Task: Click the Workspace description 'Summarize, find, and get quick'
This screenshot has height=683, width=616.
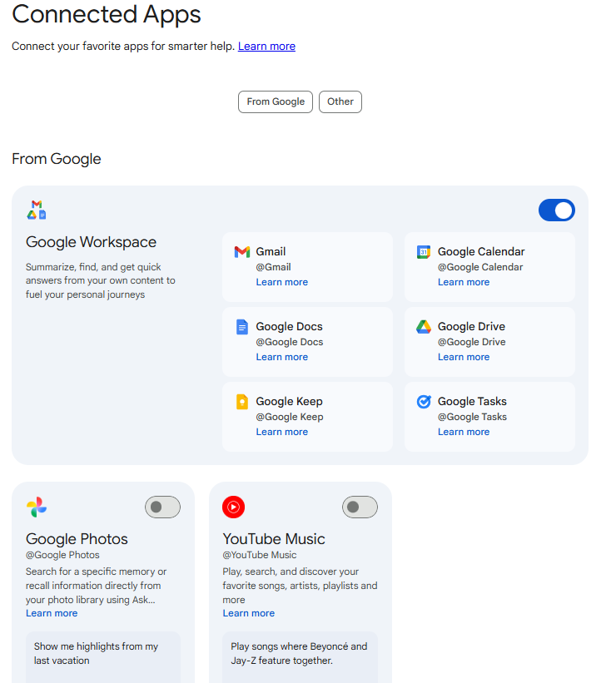Action: pos(100,281)
